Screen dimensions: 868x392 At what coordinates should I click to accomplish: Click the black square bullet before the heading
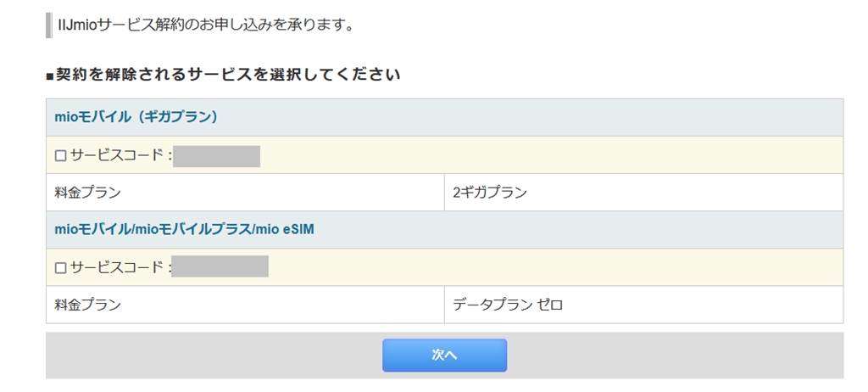pos(50,77)
